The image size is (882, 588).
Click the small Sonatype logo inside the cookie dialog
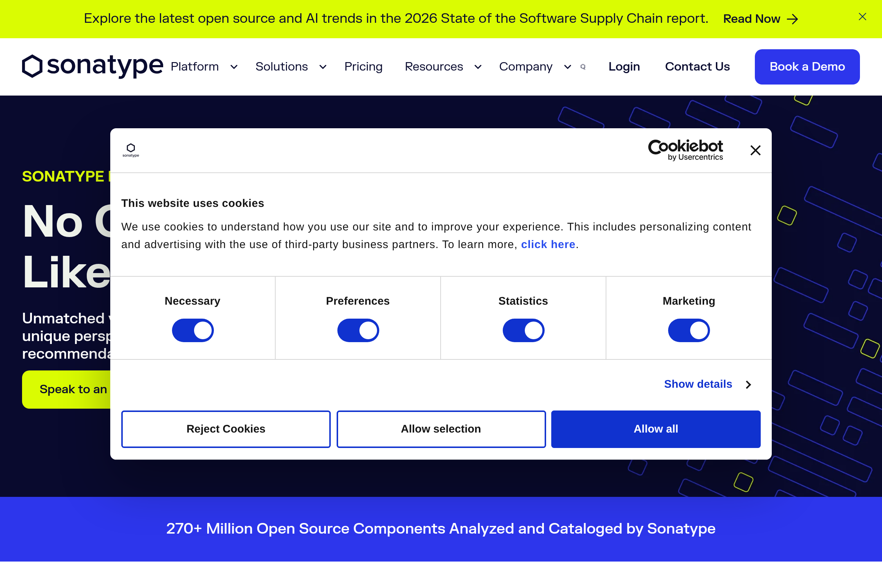click(x=130, y=150)
